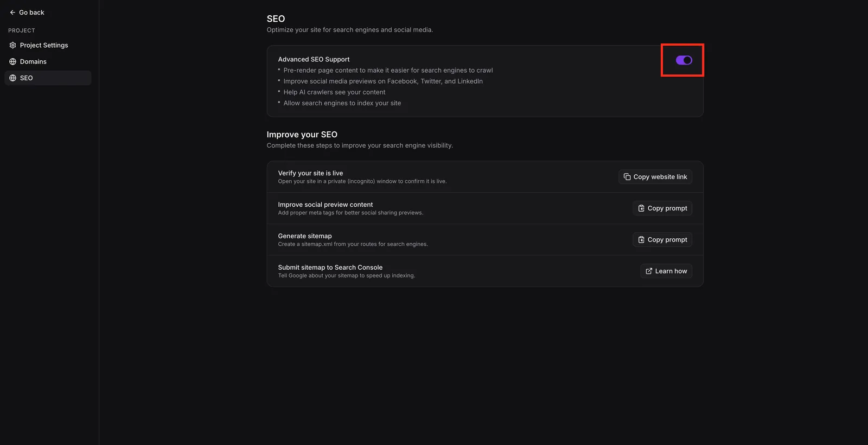The width and height of the screenshot is (868, 445).
Task: Copy prompt for generating sitemap
Action: (662, 240)
